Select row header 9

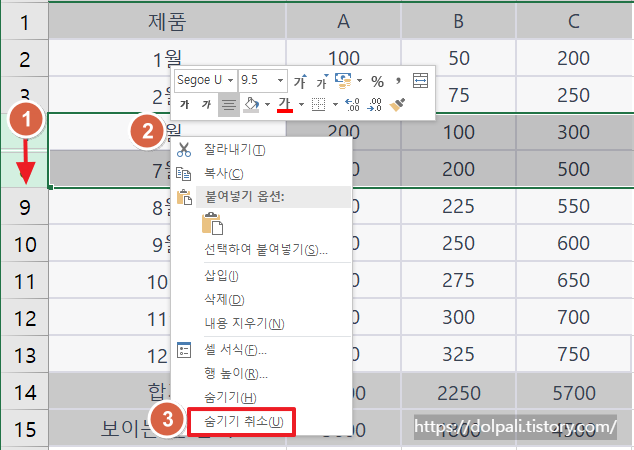pyautogui.click(x=24, y=207)
